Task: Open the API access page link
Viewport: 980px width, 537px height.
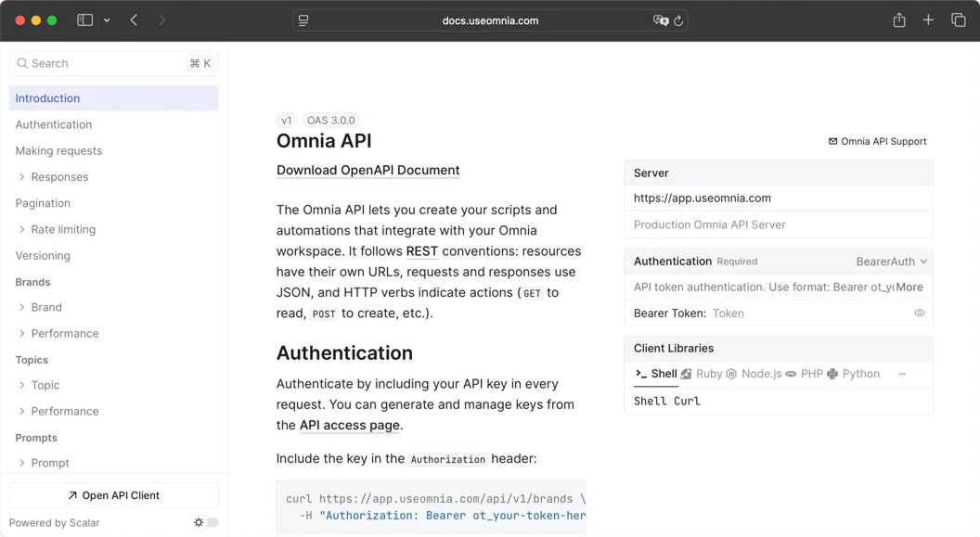Action: (x=349, y=425)
